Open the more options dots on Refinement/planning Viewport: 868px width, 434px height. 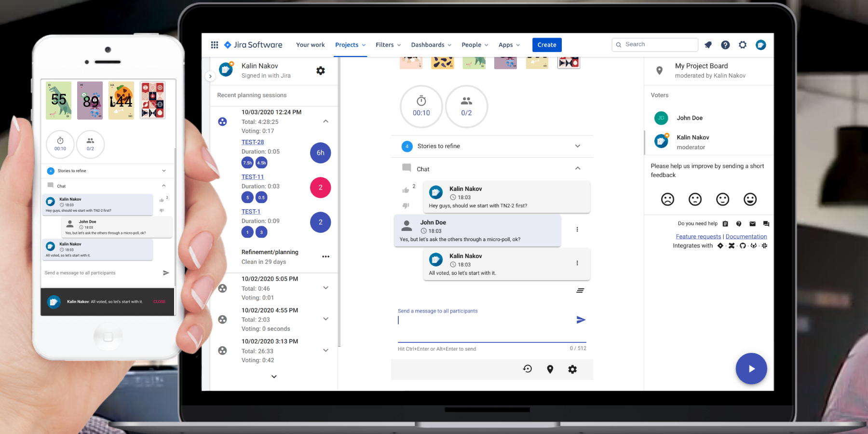pyautogui.click(x=326, y=257)
